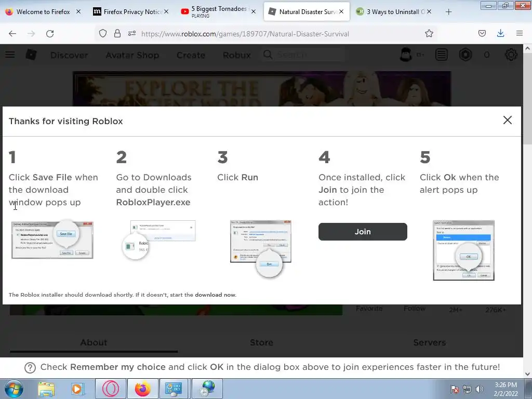Image resolution: width=532 pixels, height=399 pixels.
Task: Click the download now link
Action: pyautogui.click(x=215, y=295)
